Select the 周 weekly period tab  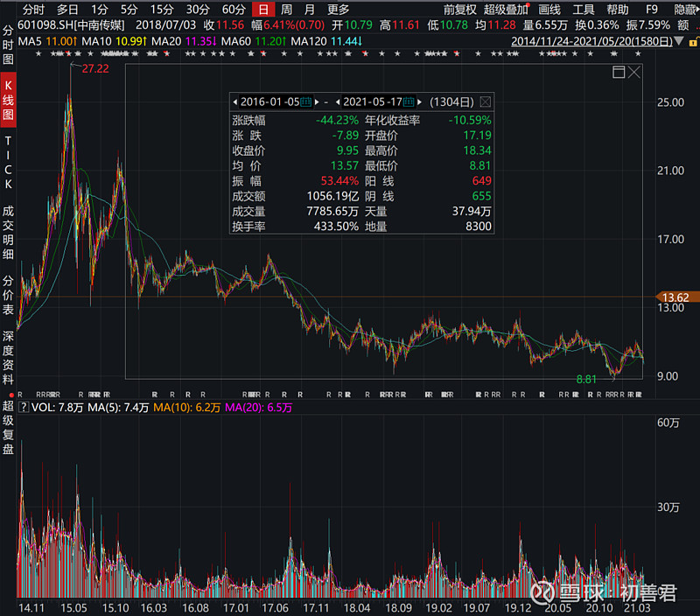(x=286, y=10)
